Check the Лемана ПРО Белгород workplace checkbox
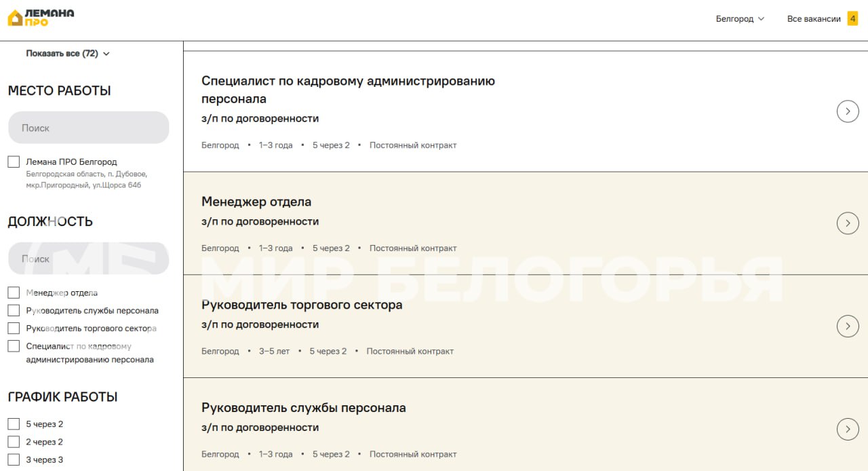This screenshot has height=471, width=868. (x=14, y=162)
